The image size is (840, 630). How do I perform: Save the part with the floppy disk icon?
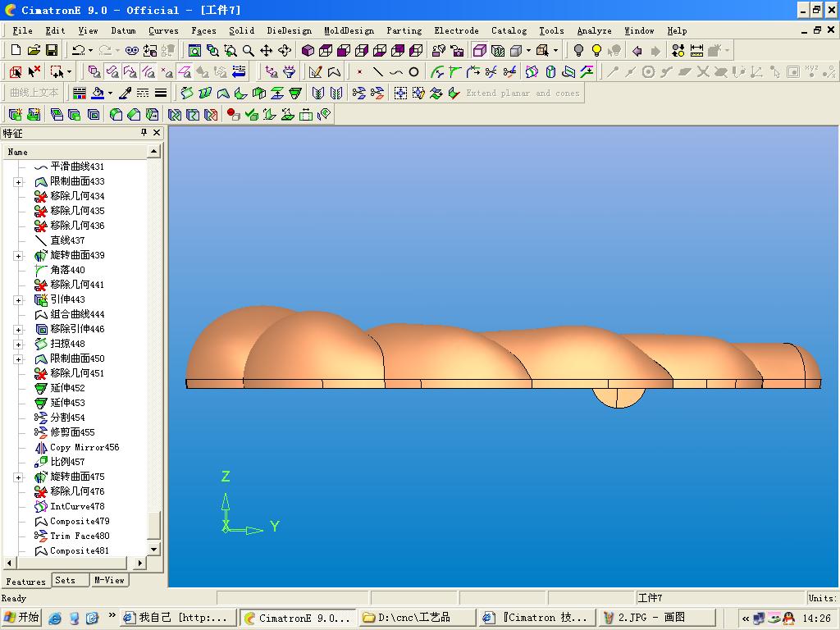click(x=52, y=50)
